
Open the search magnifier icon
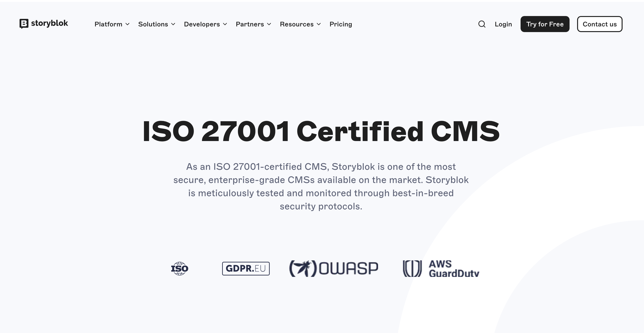click(x=482, y=24)
